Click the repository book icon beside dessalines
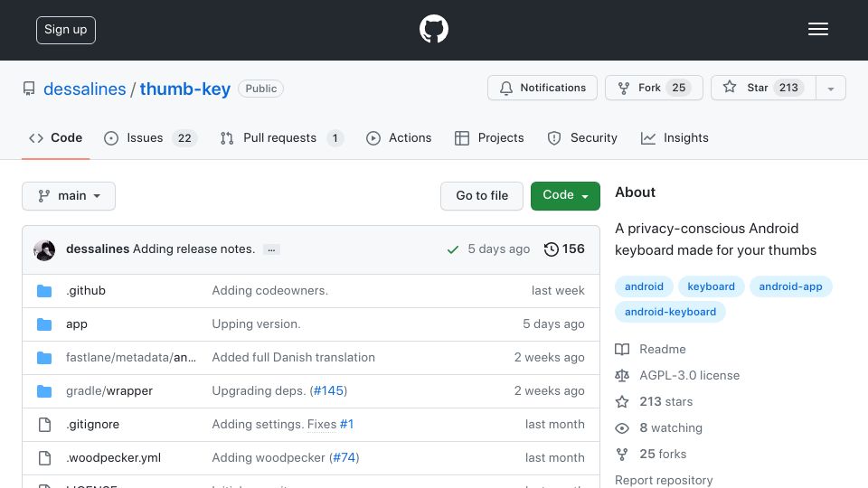Image resolution: width=868 pixels, height=488 pixels. coord(29,89)
